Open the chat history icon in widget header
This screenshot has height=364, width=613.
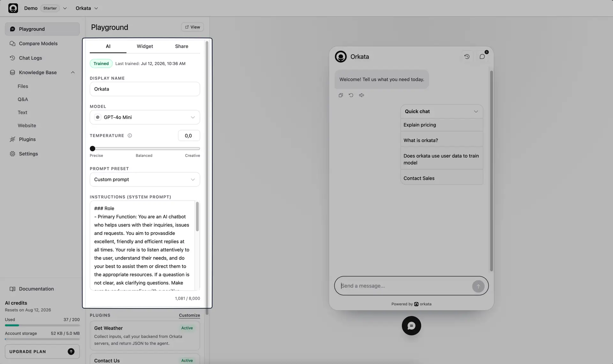(x=467, y=57)
